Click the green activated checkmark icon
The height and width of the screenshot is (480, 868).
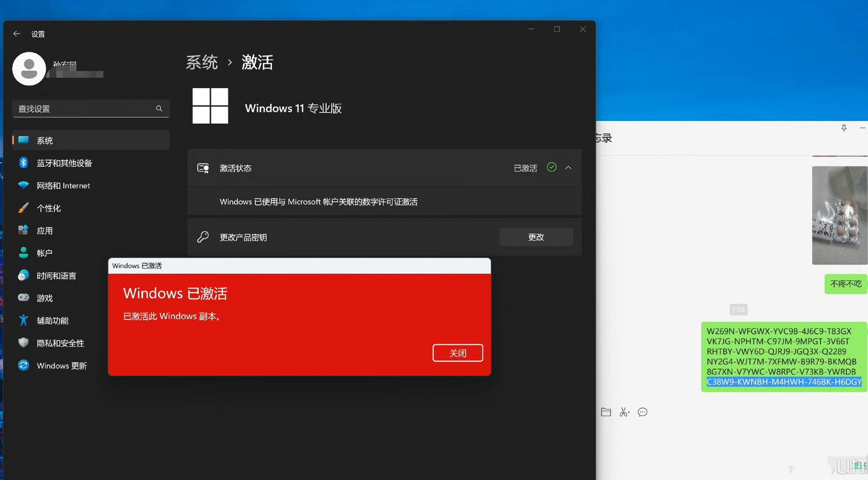coord(551,167)
